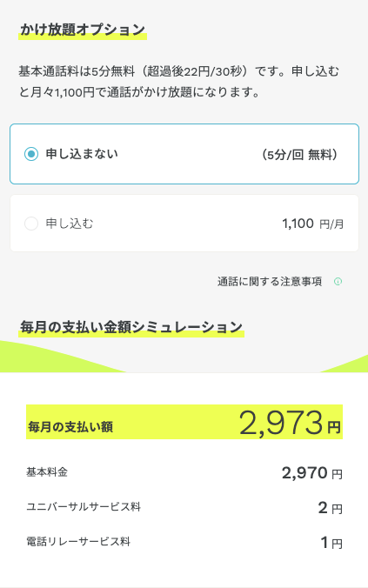Click the 毎月の支払い金額シミュレーション heading

(131, 327)
